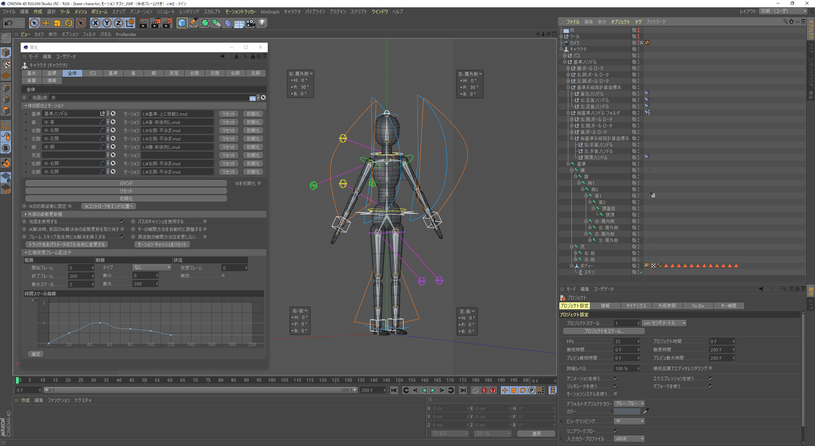Toggle the X axis lock icon

tap(96, 23)
